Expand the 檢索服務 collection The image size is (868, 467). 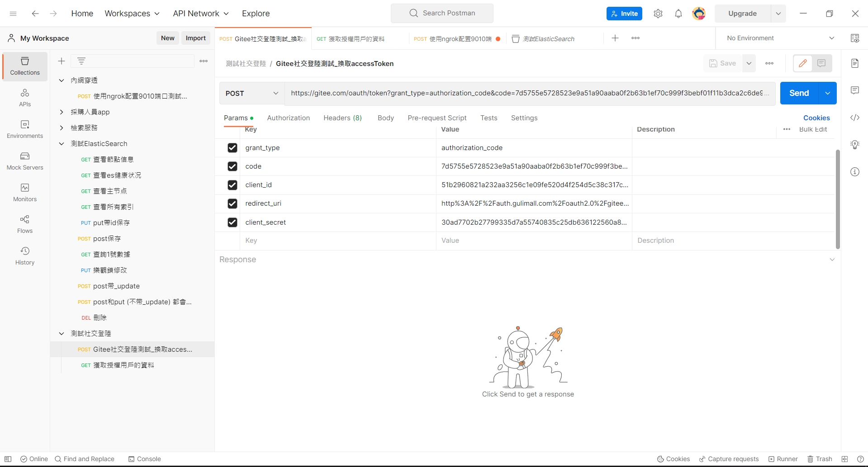[62, 128]
